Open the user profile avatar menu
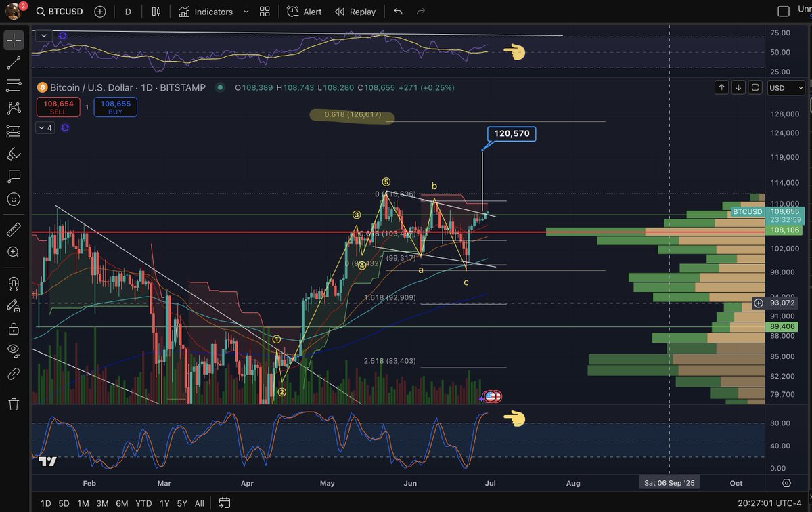This screenshot has width=812, height=512. [14, 12]
